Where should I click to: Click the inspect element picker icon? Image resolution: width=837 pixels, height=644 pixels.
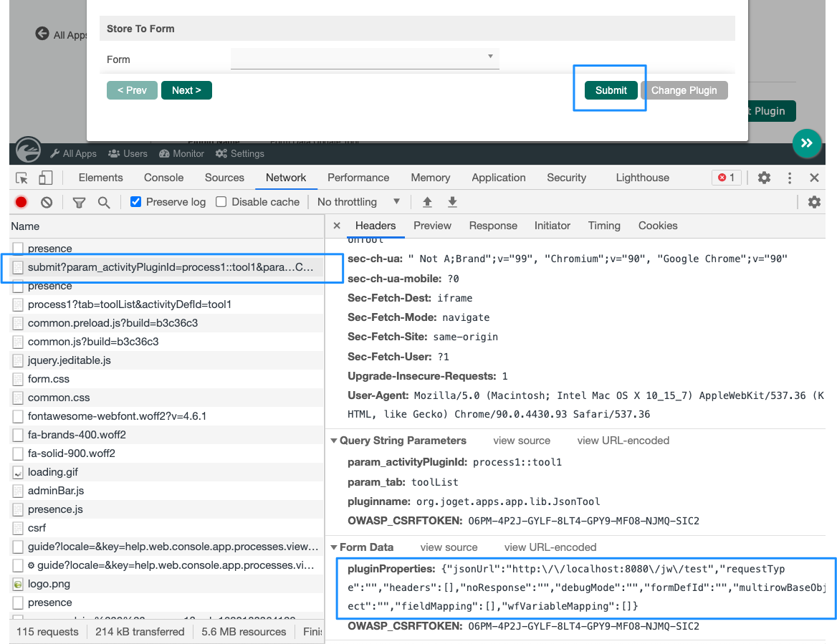point(22,178)
